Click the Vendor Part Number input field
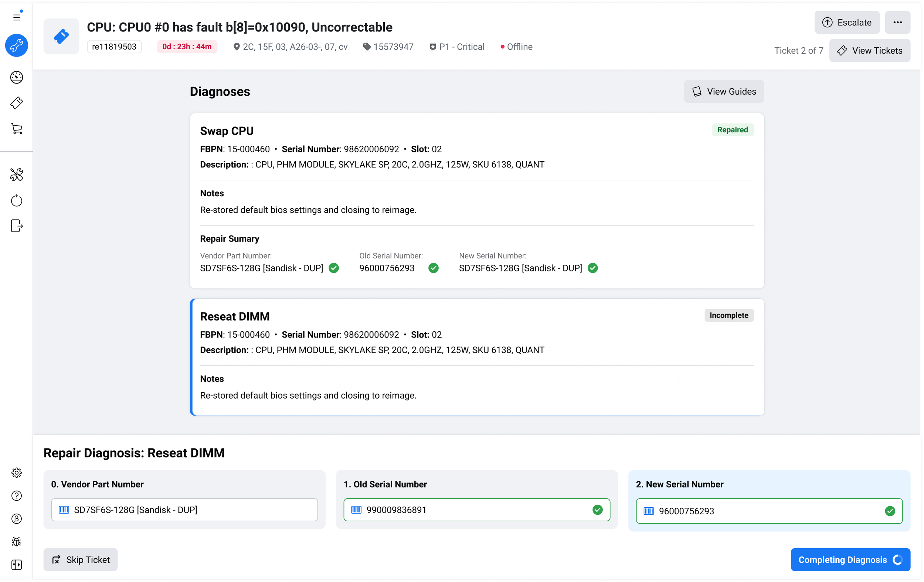The height and width of the screenshot is (582, 924). coord(184,510)
